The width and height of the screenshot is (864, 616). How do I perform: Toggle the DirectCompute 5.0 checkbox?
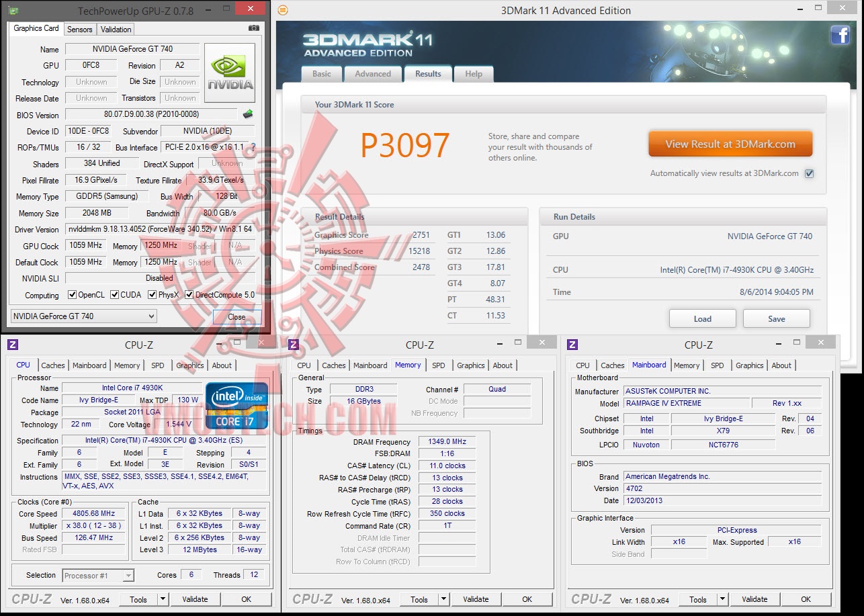click(x=189, y=295)
